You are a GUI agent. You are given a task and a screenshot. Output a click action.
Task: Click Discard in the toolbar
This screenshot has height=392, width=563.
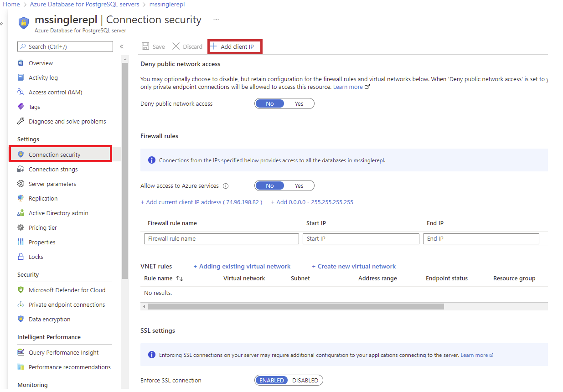pyautogui.click(x=187, y=46)
